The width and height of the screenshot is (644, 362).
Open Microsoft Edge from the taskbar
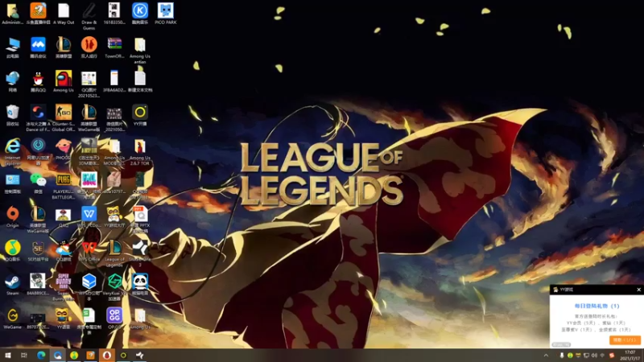[x=41, y=356]
